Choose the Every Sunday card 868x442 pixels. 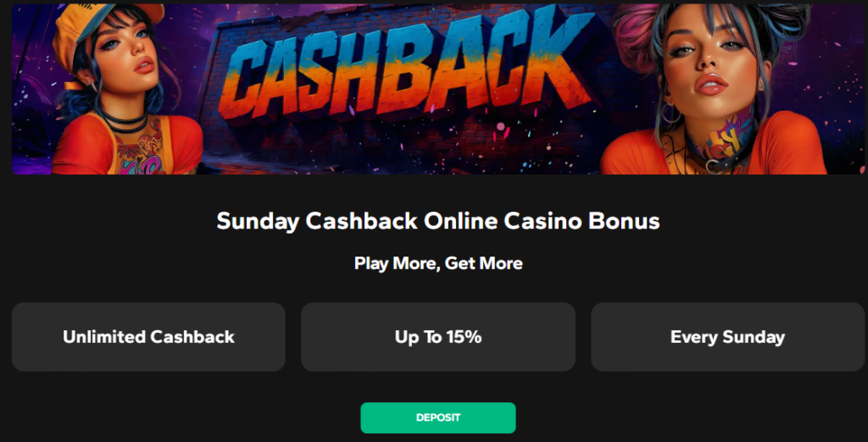point(727,337)
